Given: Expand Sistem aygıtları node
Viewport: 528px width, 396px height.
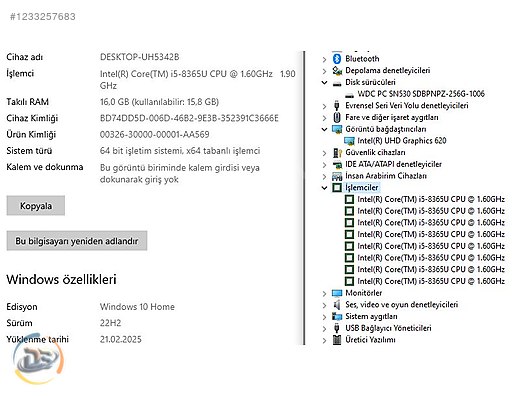Looking at the screenshot, I should [x=324, y=317].
